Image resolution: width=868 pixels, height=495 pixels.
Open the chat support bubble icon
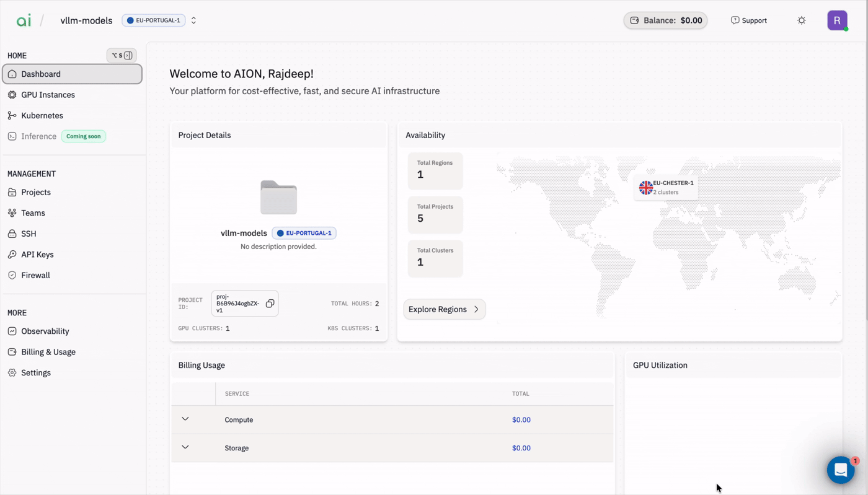coord(841,470)
